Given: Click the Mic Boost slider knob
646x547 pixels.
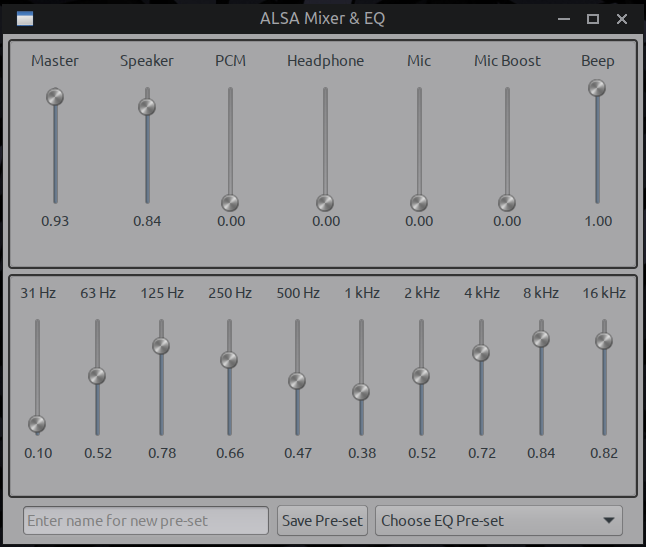Looking at the screenshot, I should click(507, 203).
